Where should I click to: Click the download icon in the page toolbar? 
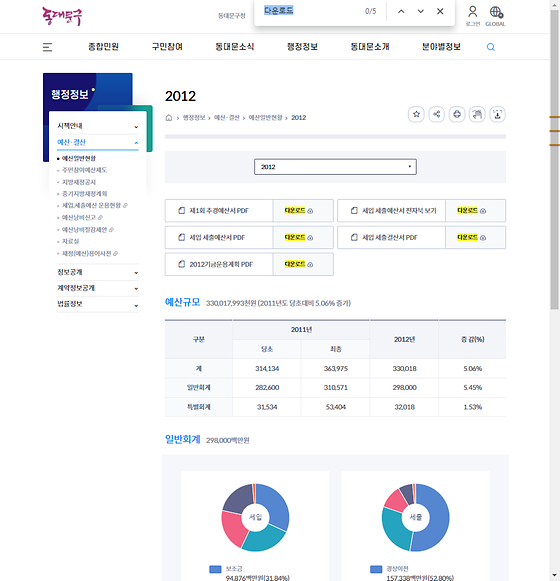497,114
